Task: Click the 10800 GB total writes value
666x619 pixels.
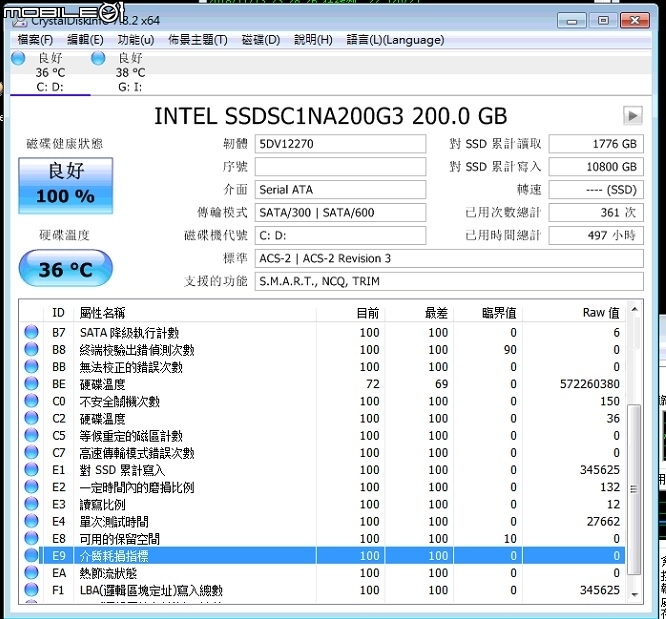Action: (x=596, y=167)
